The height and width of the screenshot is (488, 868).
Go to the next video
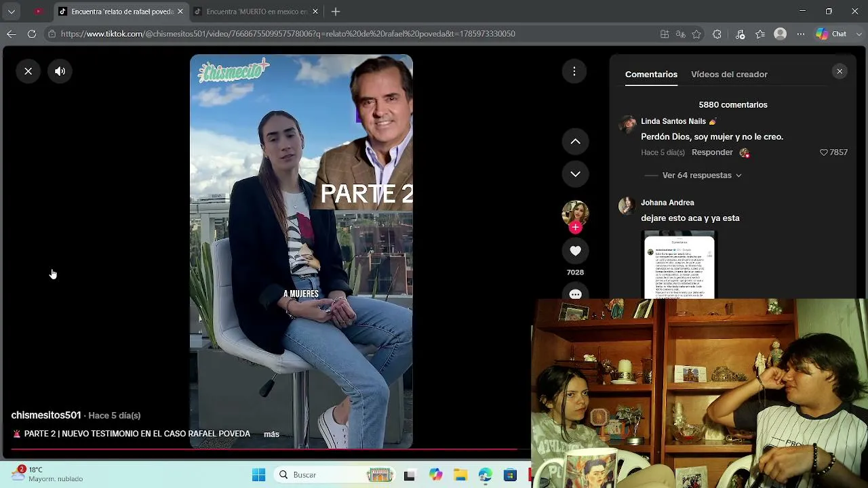(575, 174)
